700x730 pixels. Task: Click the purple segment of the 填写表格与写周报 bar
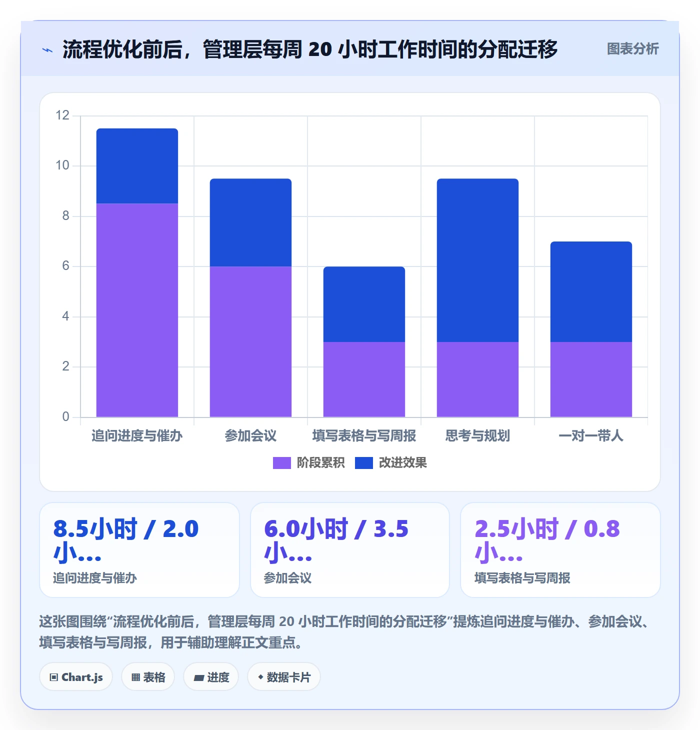[x=364, y=379]
